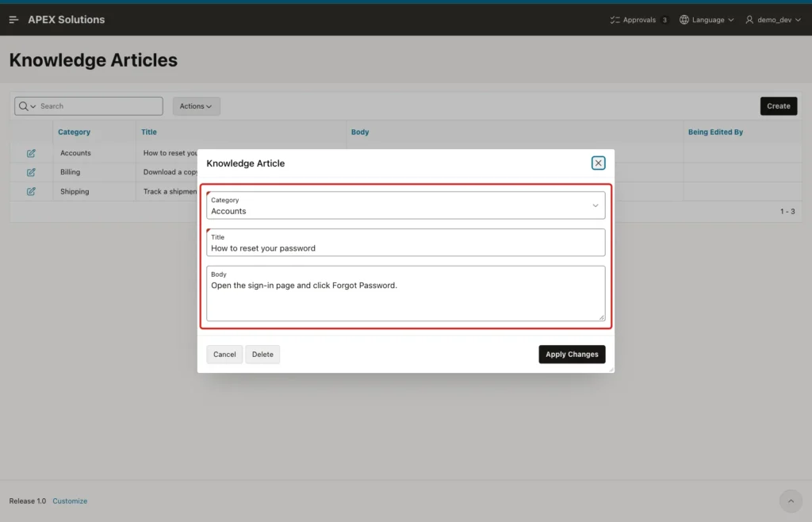Click the back-to-top arrow button
Image resolution: width=812 pixels, height=522 pixels.
(x=791, y=501)
